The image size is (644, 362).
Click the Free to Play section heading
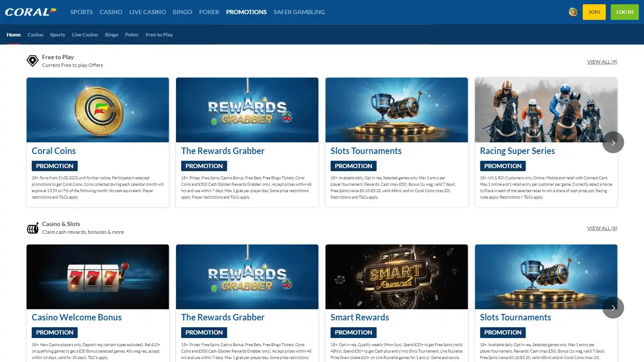click(x=58, y=57)
